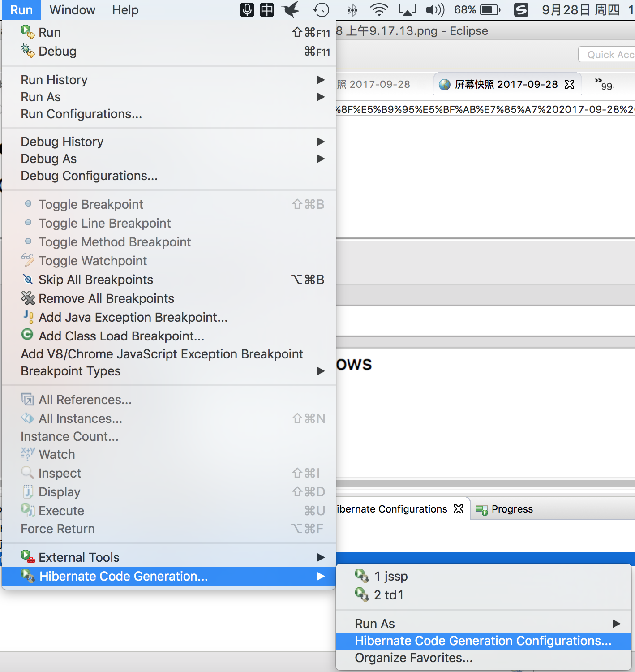Open the Window menu
635x672 pixels.
coord(73,10)
